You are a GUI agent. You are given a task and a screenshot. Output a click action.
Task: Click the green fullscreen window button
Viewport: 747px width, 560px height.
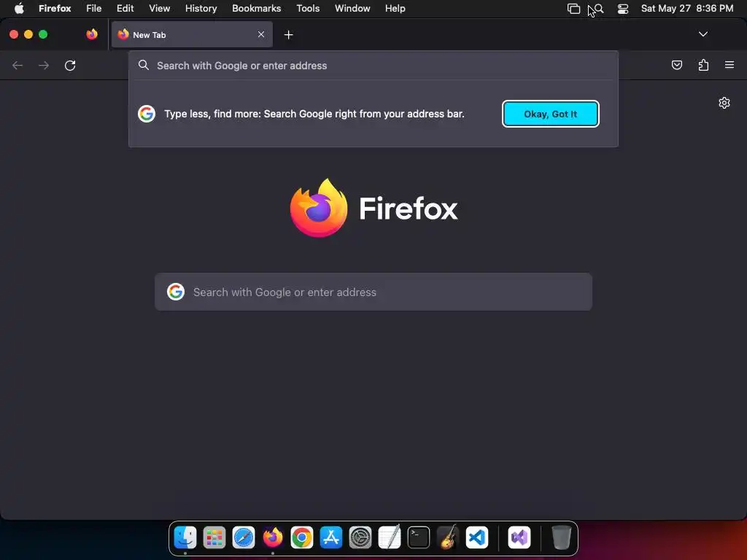(43, 34)
